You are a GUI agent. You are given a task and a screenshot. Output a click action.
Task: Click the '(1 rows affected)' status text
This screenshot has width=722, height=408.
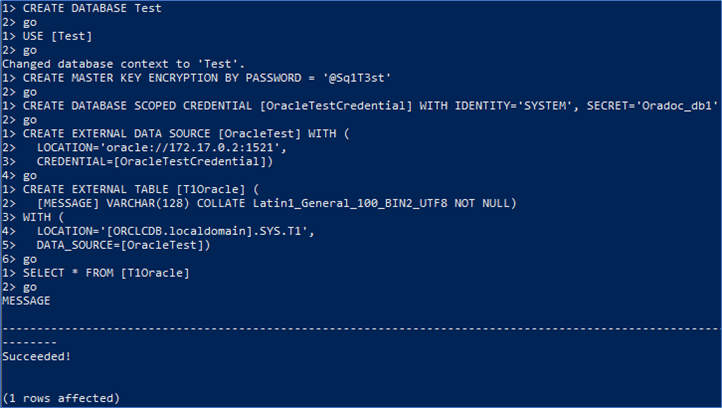pyautogui.click(x=61, y=397)
